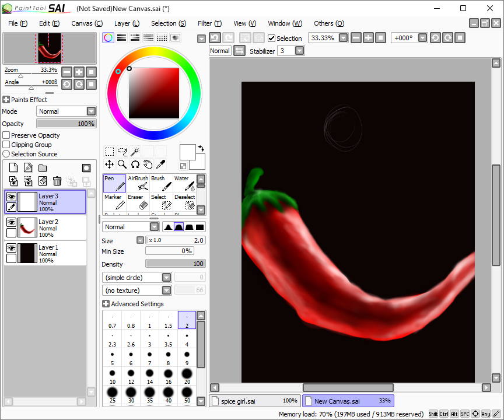Hide Layer1 using its eye icon
Image resolution: width=504 pixels, height=420 pixels.
pyautogui.click(x=11, y=248)
